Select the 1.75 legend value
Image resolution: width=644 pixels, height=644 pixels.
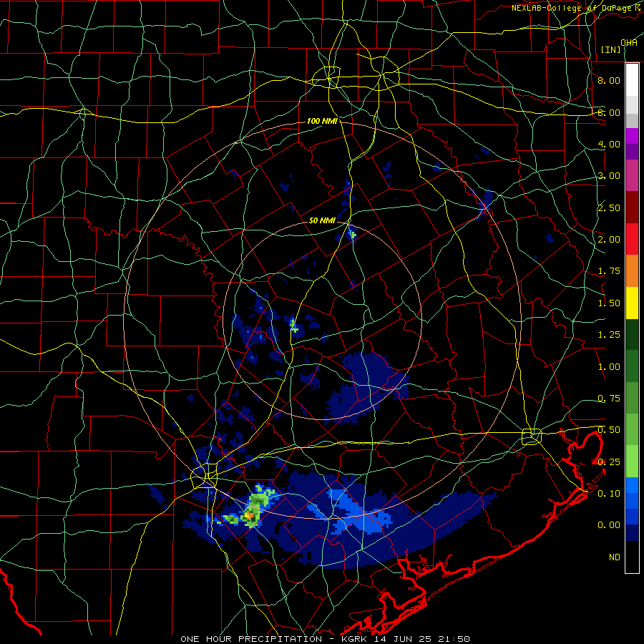[609, 271]
